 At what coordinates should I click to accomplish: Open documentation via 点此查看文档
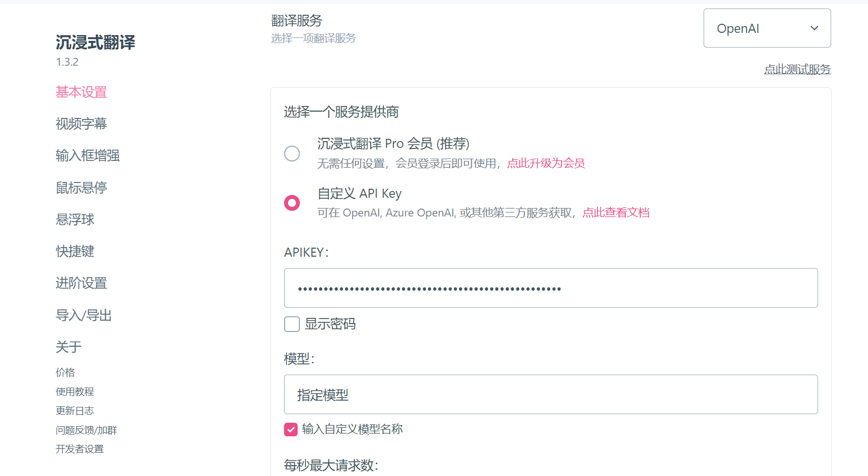pyautogui.click(x=616, y=212)
